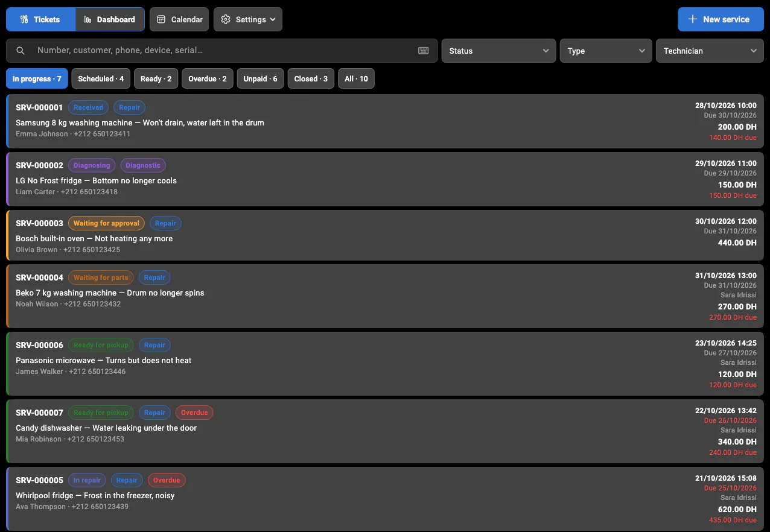Switch to the Dashboard view
Screen dimensions: 770x532
110,19
